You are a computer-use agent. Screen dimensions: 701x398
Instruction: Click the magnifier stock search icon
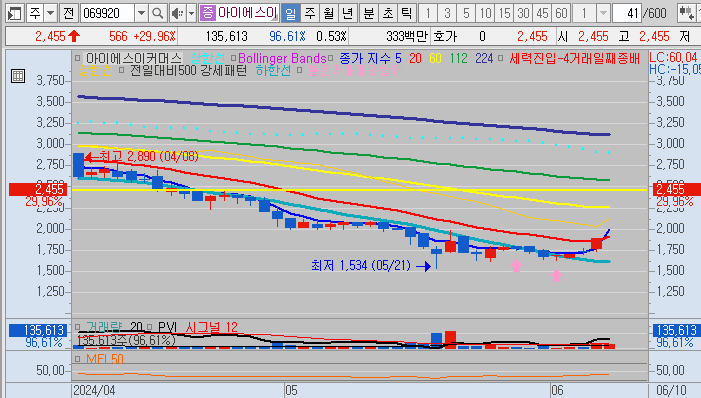point(157,13)
